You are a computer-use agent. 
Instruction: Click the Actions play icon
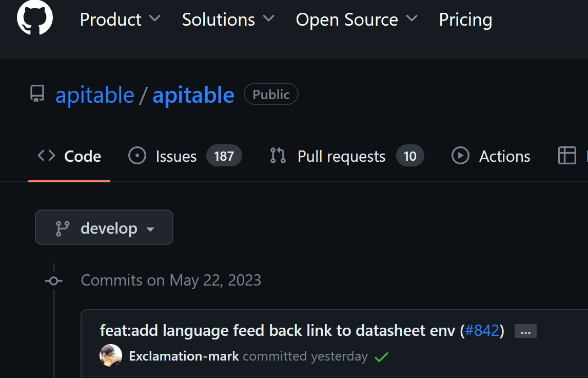(460, 156)
